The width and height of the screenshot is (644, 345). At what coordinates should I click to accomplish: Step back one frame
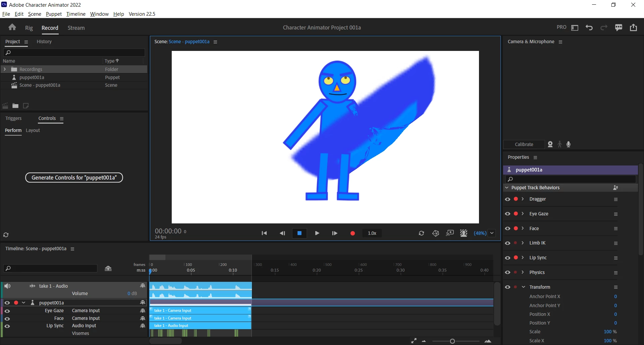pyautogui.click(x=282, y=233)
